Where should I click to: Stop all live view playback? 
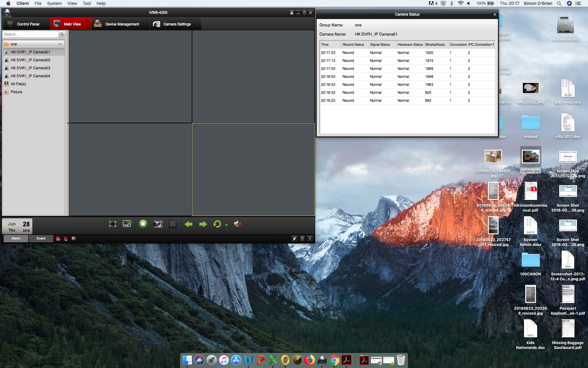pos(143,224)
